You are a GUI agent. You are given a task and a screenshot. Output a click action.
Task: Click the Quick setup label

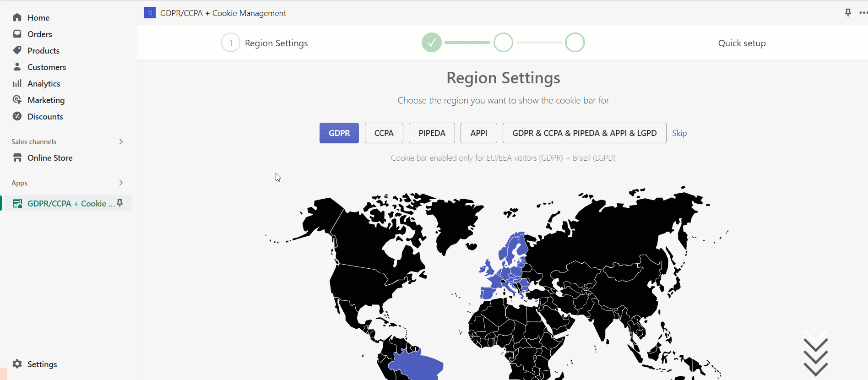[x=742, y=43]
